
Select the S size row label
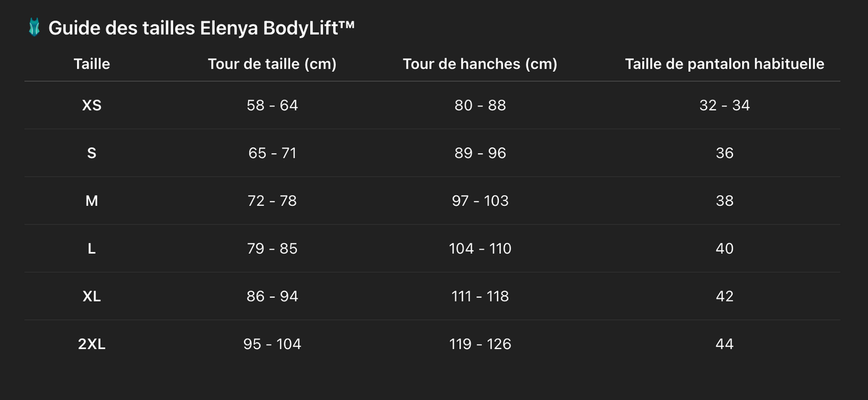point(91,153)
